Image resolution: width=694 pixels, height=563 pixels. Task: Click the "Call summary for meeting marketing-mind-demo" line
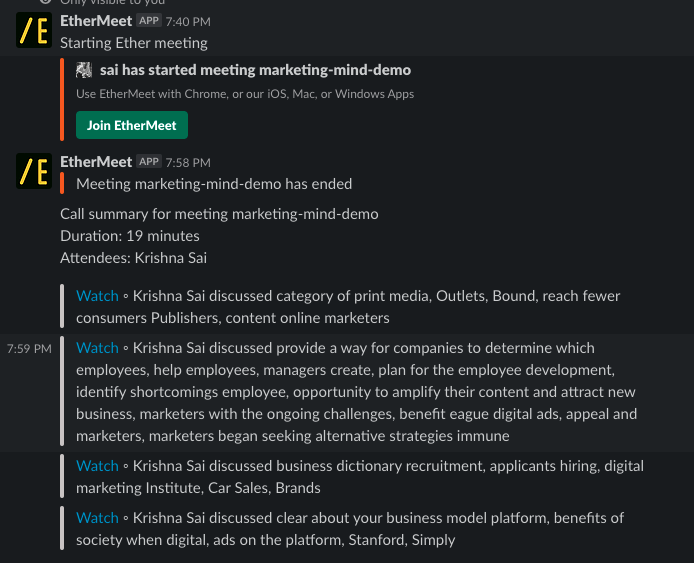point(219,214)
